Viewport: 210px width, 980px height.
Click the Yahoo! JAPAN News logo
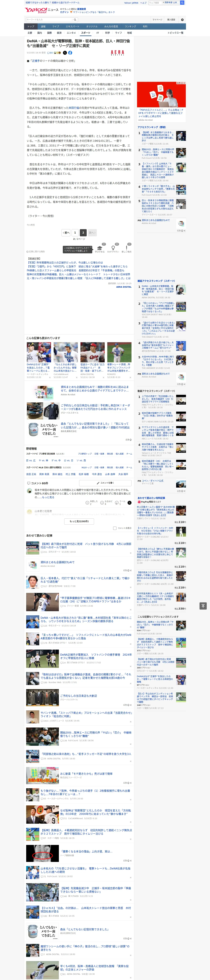click(x=41, y=10)
